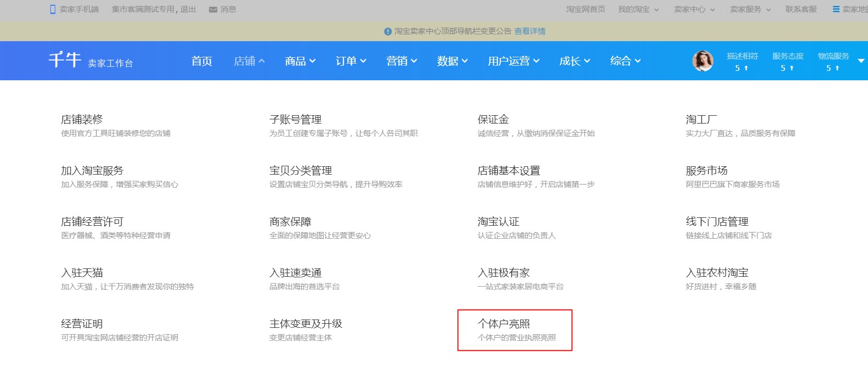Image resolution: width=868 pixels, height=368 pixels.
Task: Click the 千牛 卖家工作台 logo
Action: point(91,60)
